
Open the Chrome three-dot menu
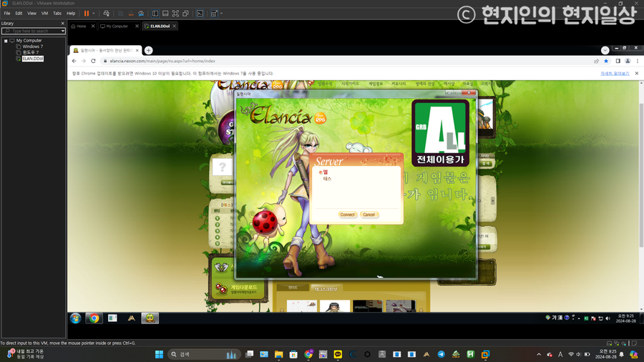click(x=638, y=61)
